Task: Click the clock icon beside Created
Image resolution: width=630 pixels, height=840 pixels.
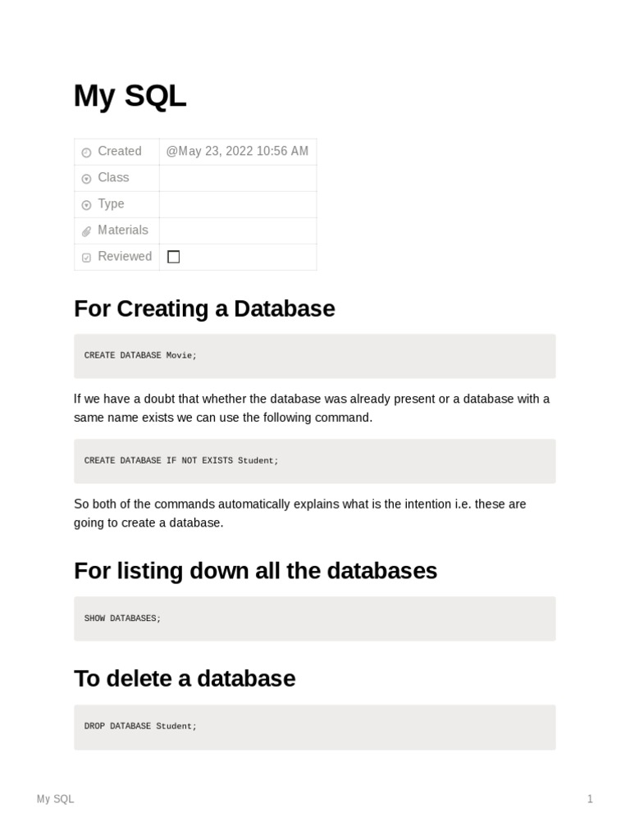Action: 87,153
